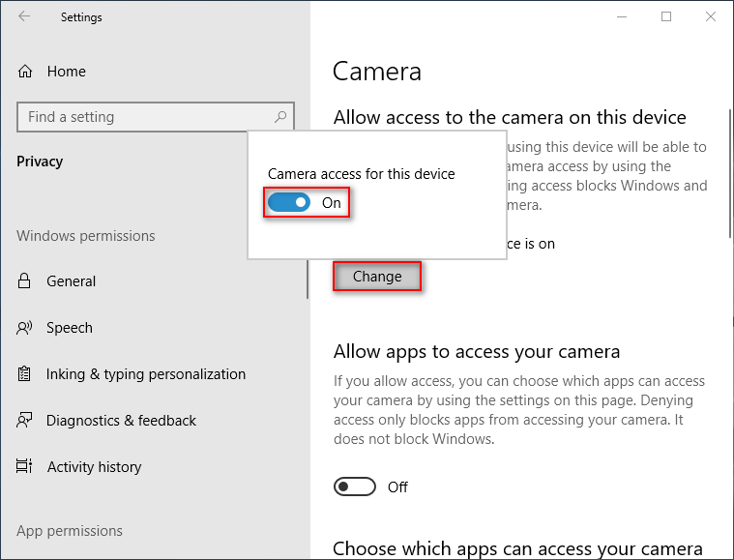
Task: Maximize the Settings window
Action: pos(666,16)
